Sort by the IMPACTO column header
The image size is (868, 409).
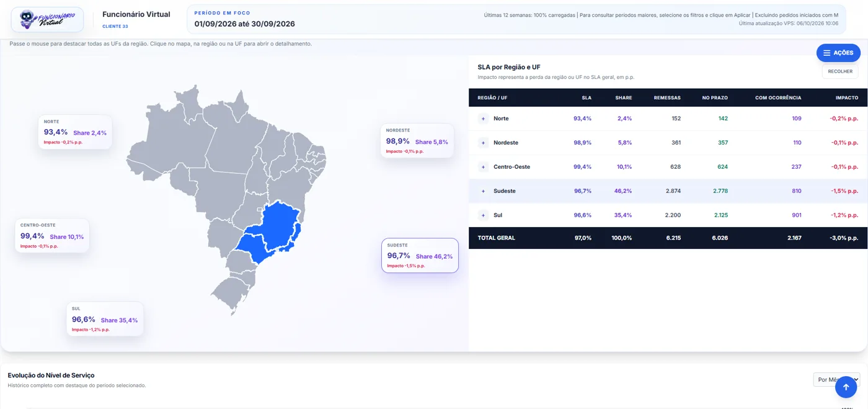pos(847,97)
